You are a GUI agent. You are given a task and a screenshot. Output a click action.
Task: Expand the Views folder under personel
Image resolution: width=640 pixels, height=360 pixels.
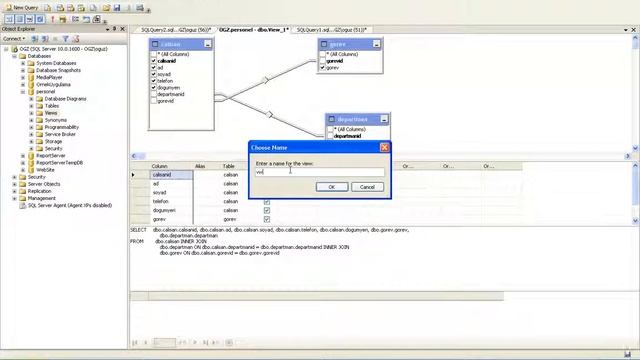click(31, 113)
